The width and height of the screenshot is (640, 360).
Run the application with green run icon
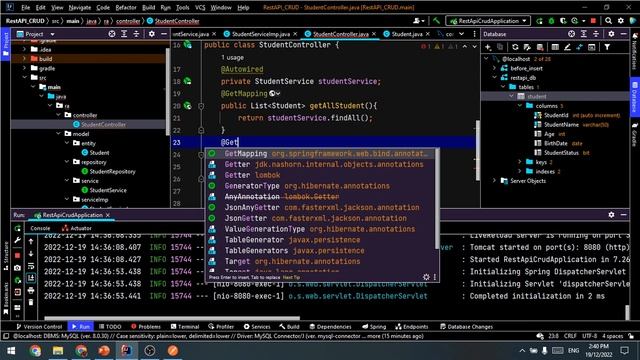pyautogui.click(x=540, y=20)
